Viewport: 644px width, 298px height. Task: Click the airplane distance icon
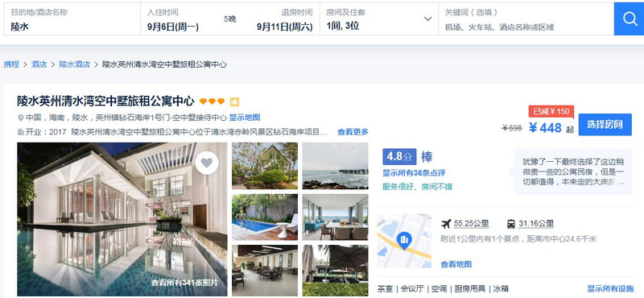(446, 224)
